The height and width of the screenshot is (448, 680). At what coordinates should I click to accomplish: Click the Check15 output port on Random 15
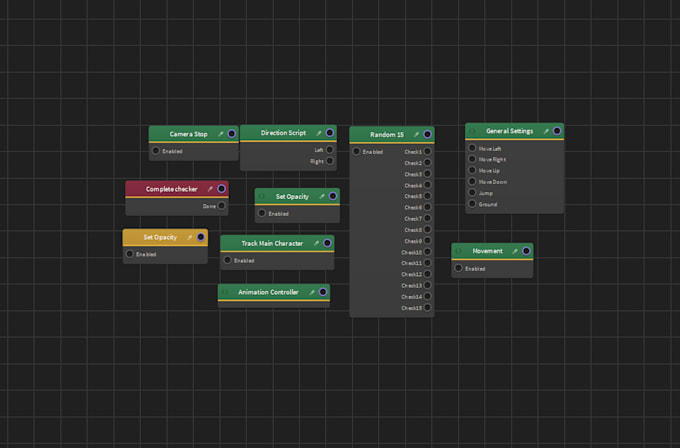(x=427, y=308)
